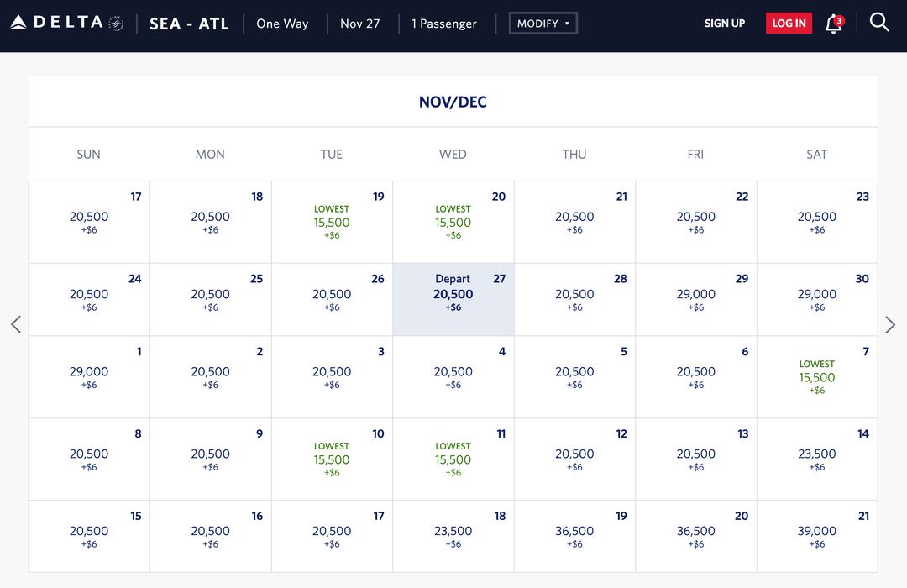Screen dimensions: 907x588
Task: Go to next month using right chevron
Action: (x=891, y=324)
